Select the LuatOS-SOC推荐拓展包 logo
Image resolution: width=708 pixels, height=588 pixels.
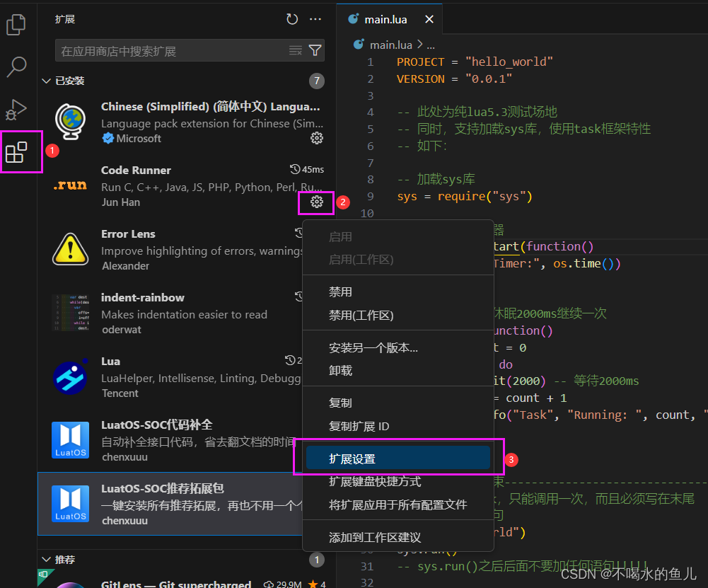point(71,504)
